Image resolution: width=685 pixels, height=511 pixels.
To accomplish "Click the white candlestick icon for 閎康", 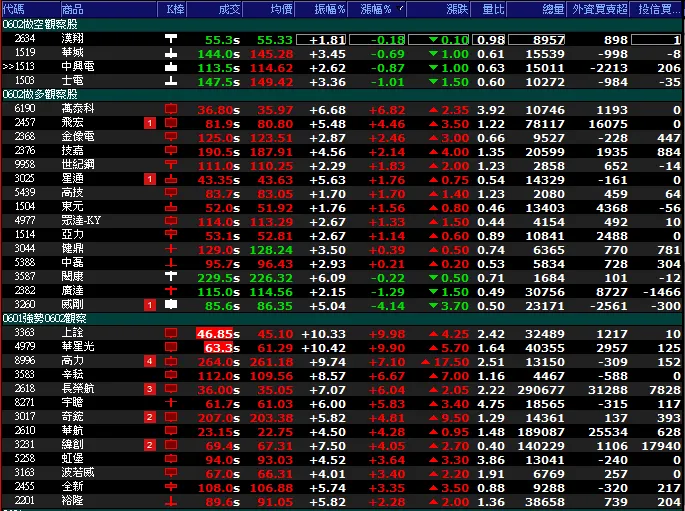I will pos(171,277).
